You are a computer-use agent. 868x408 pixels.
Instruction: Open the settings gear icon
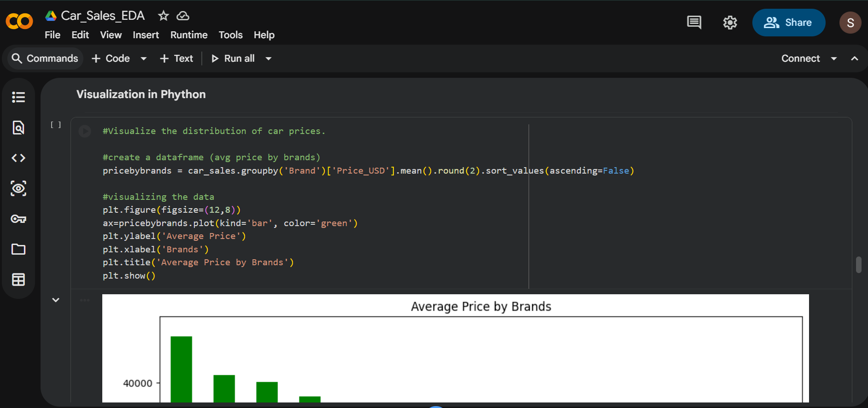click(730, 23)
